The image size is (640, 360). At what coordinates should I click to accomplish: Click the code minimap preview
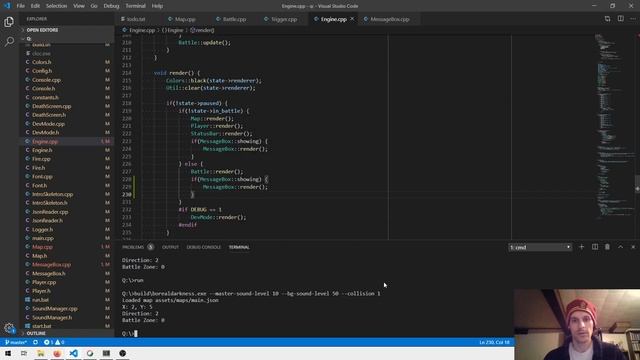point(616,127)
